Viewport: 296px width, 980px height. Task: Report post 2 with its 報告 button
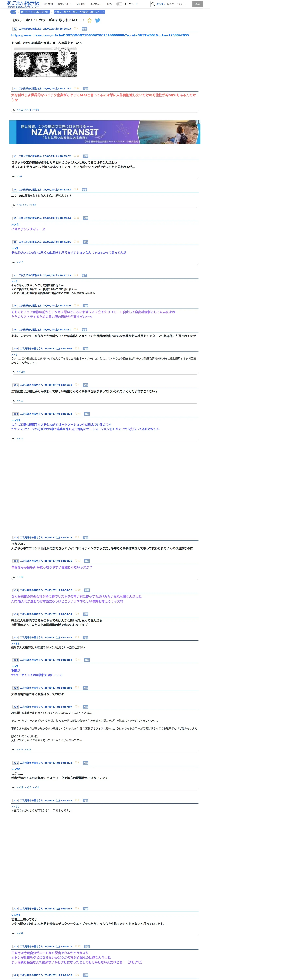[x=86, y=89]
